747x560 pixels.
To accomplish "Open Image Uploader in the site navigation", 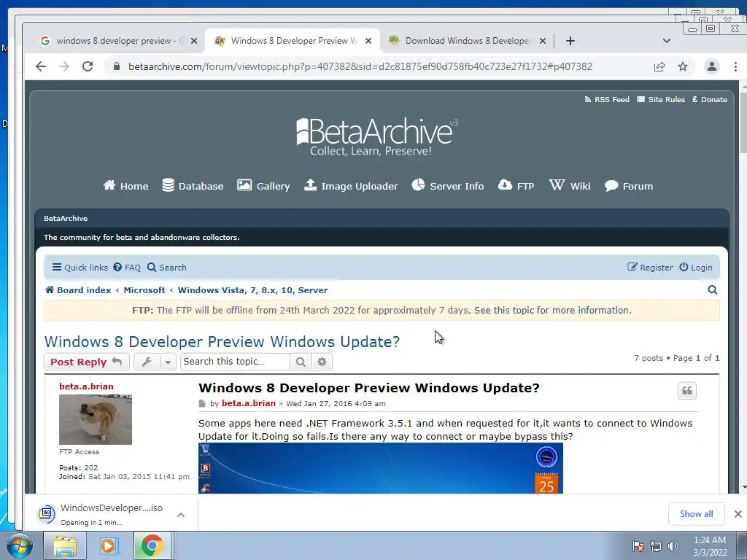I will click(351, 186).
